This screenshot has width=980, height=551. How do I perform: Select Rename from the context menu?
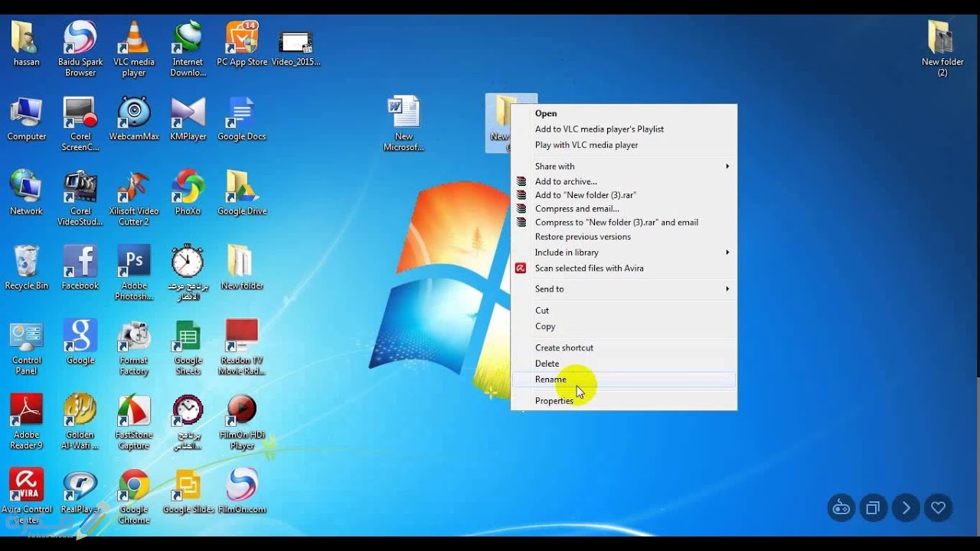(x=550, y=379)
